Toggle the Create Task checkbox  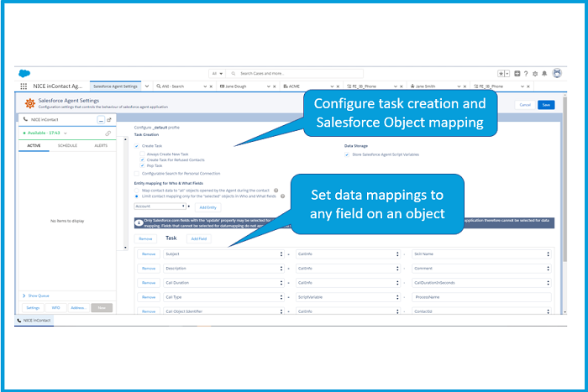137,145
